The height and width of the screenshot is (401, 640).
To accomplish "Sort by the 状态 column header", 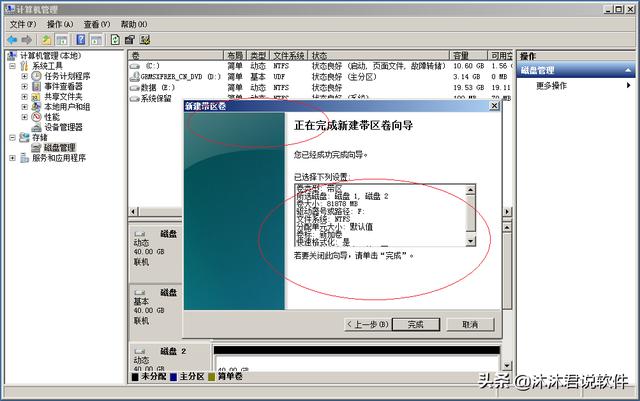I will (379, 56).
